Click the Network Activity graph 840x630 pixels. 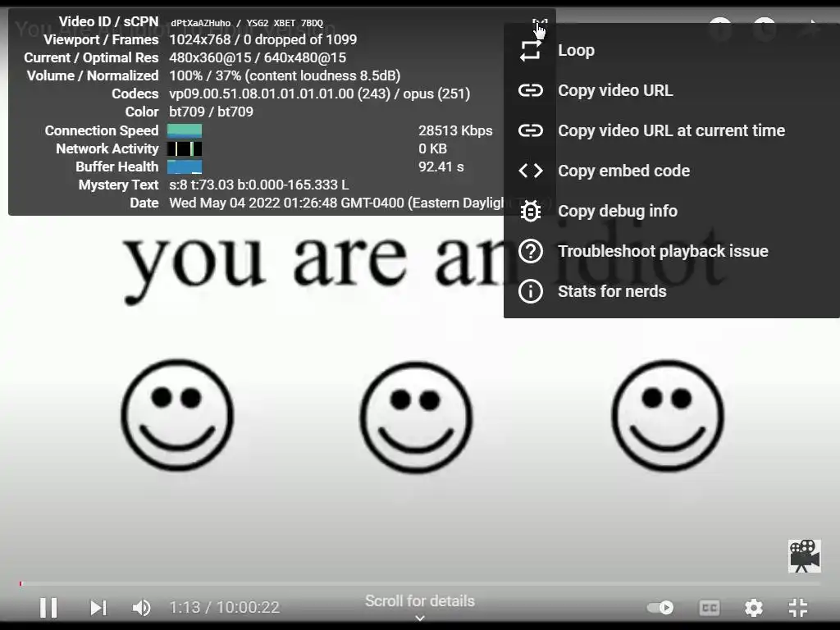point(185,149)
